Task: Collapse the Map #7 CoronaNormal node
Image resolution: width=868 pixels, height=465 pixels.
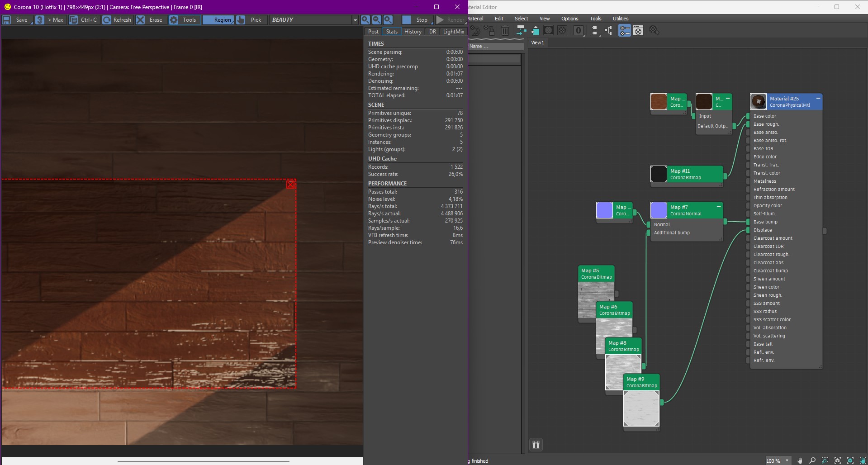Action: point(718,207)
